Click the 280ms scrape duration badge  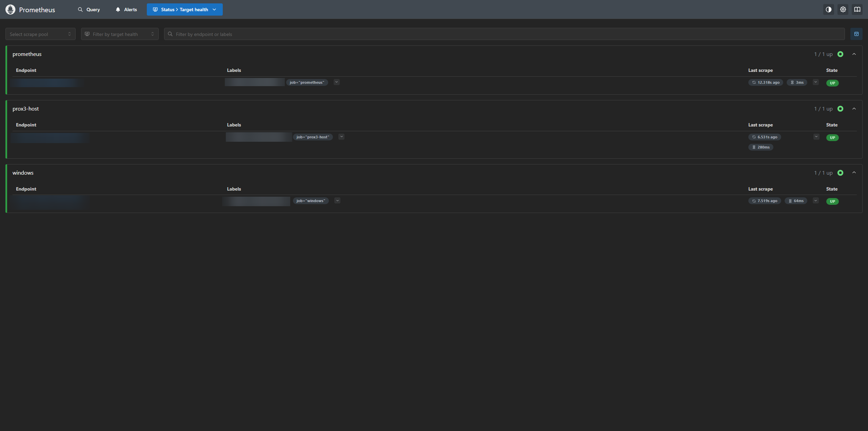761,147
